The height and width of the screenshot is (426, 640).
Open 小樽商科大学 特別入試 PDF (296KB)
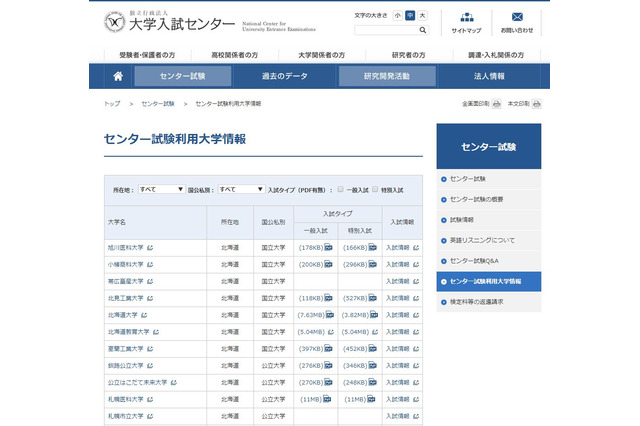[360, 264]
